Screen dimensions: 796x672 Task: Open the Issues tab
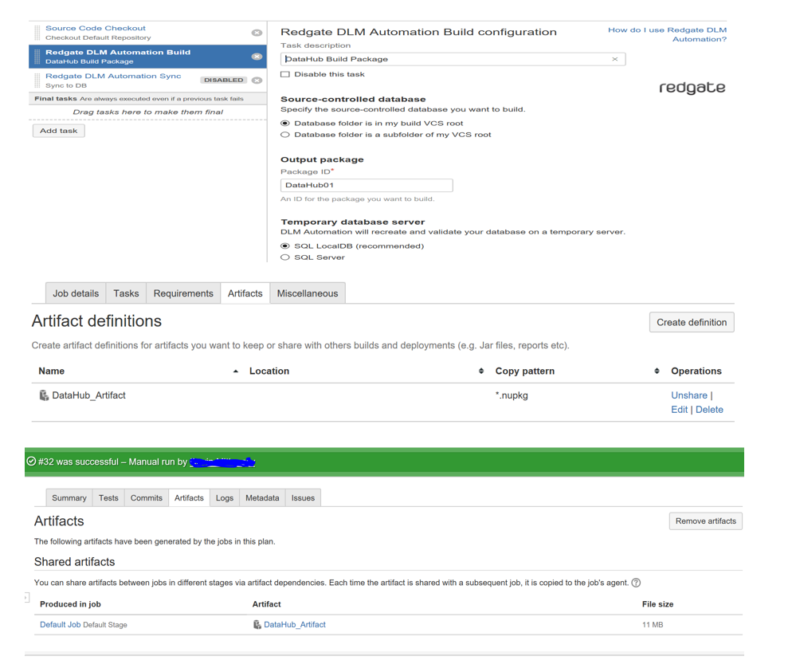pyautogui.click(x=303, y=497)
